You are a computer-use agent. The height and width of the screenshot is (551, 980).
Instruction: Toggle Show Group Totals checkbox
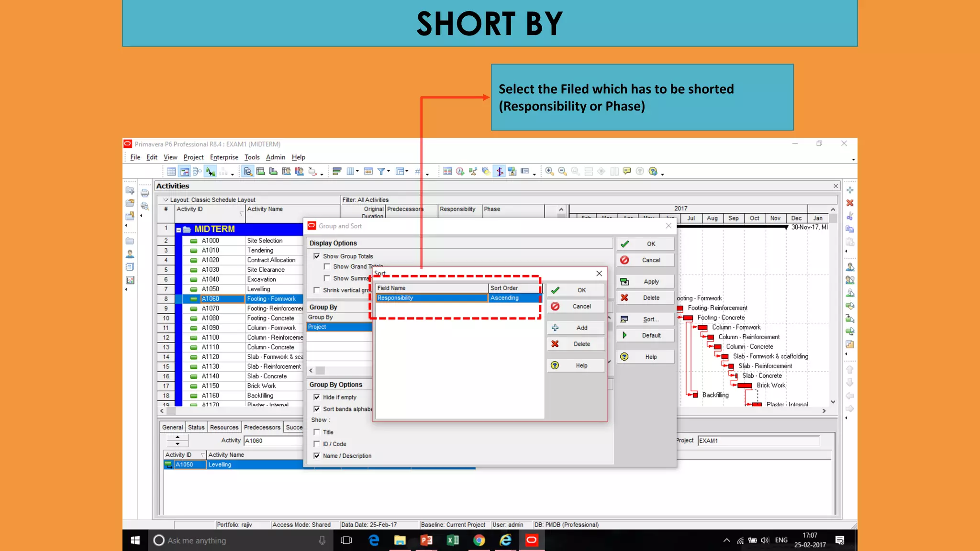(317, 256)
